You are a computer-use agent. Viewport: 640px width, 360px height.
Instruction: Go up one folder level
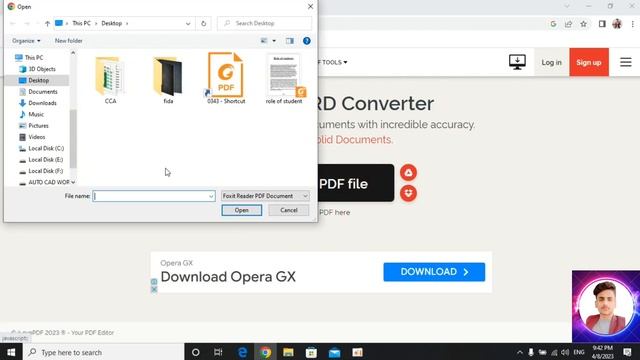[x=47, y=24]
